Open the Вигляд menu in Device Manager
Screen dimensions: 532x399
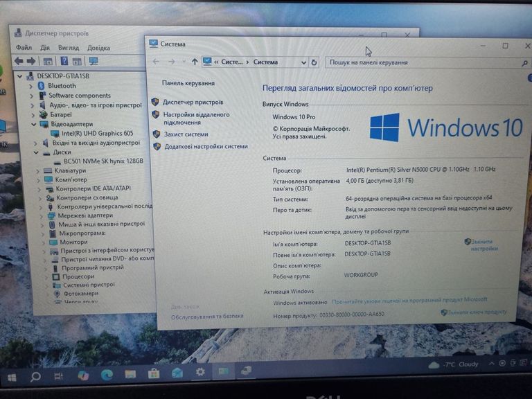68,48
